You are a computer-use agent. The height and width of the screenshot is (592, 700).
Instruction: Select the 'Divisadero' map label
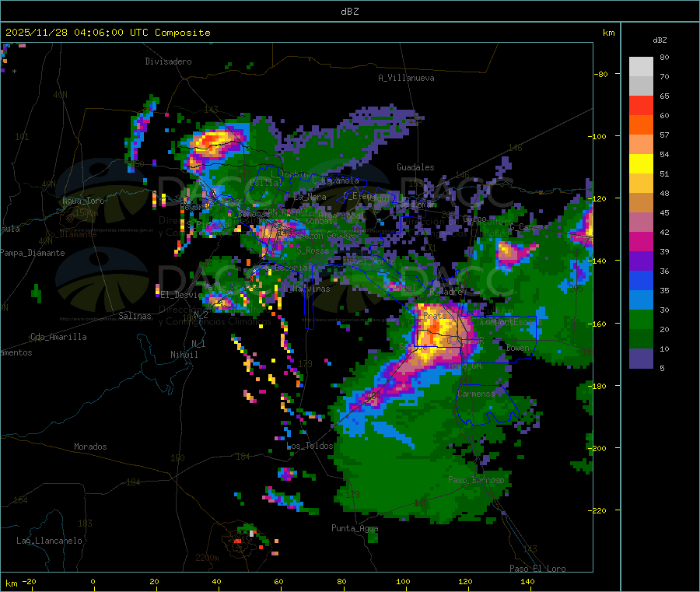168,61
